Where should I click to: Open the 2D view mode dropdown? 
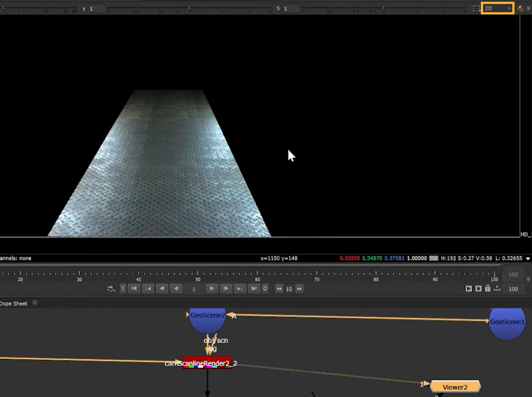point(497,8)
